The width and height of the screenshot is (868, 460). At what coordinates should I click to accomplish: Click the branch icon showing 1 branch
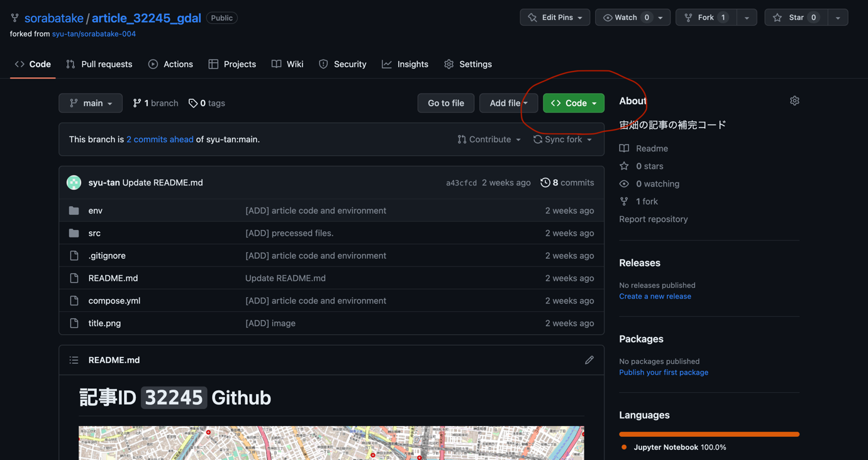(137, 103)
